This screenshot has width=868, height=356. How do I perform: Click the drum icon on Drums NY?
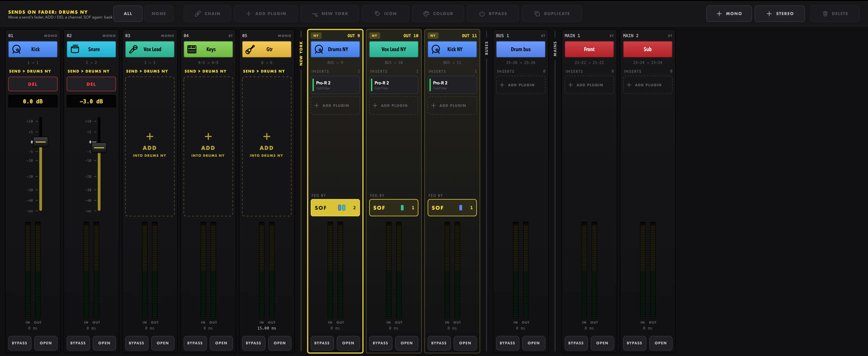(x=319, y=50)
